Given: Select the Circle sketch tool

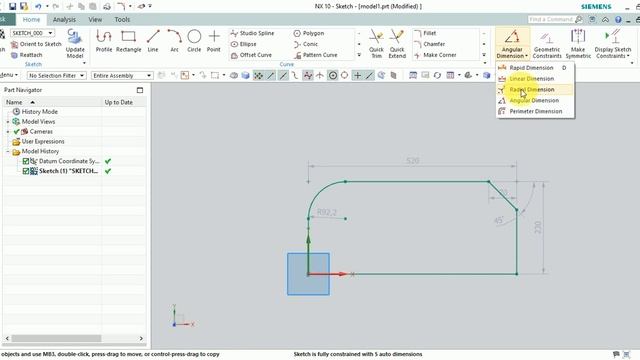Looking at the screenshot, I should tap(194, 41).
